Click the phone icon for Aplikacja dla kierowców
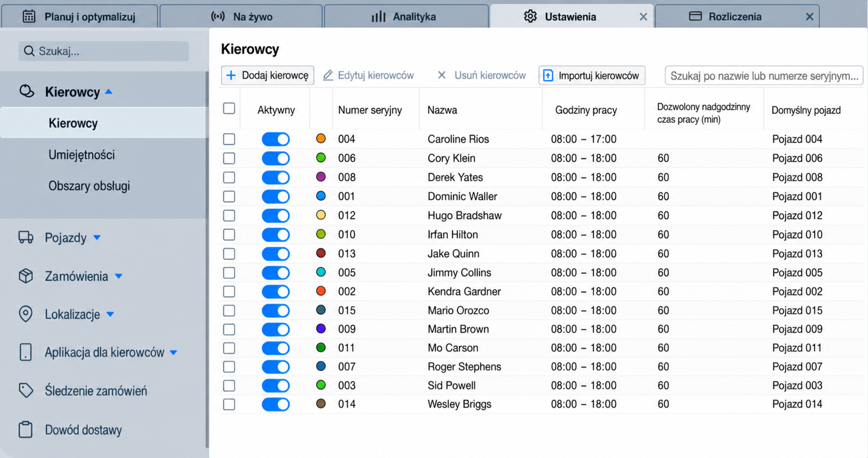The height and width of the screenshot is (458, 868). click(x=26, y=352)
